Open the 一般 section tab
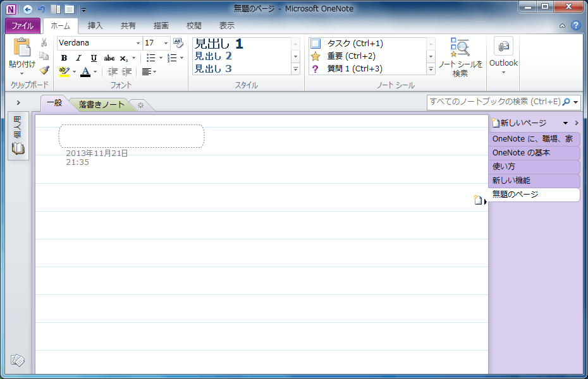588x379 pixels. 55,102
